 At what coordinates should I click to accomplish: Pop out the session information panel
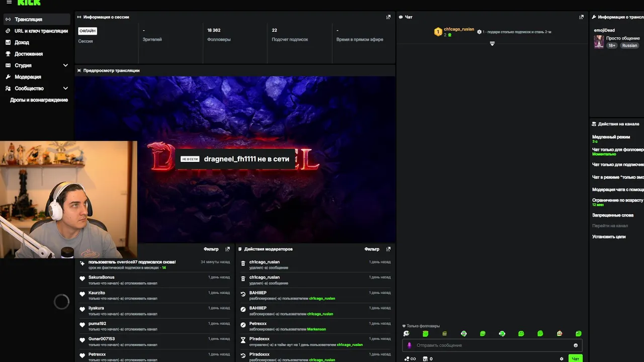coord(388,17)
